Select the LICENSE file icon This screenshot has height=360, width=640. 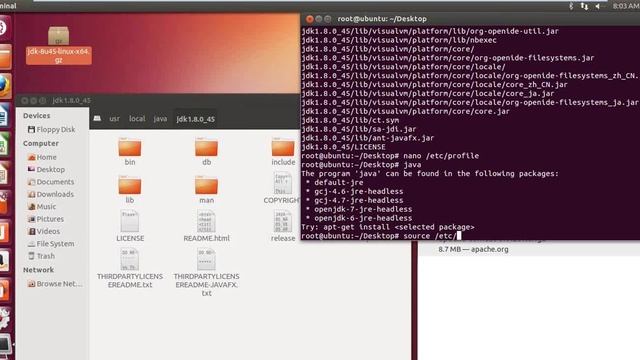[130, 221]
